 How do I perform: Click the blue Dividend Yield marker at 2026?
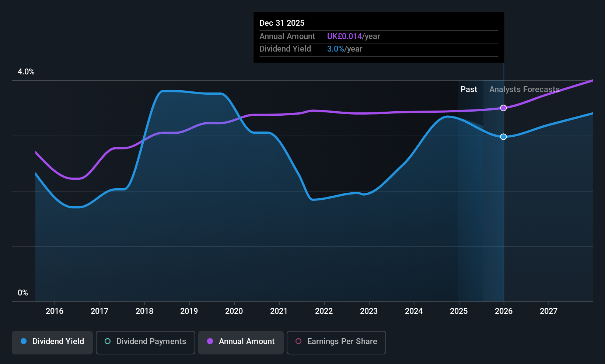click(503, 137)
